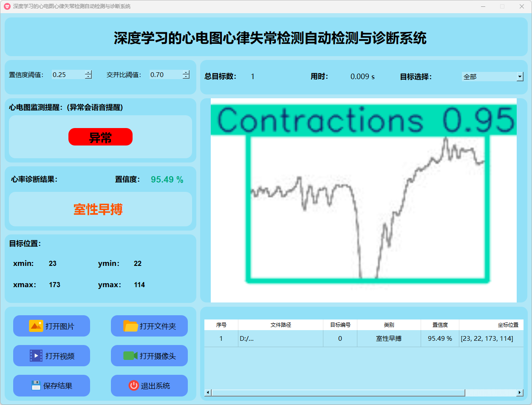The image size is (532, 405).
Task: Click the ymax value 114
Action: coord(139,285)
